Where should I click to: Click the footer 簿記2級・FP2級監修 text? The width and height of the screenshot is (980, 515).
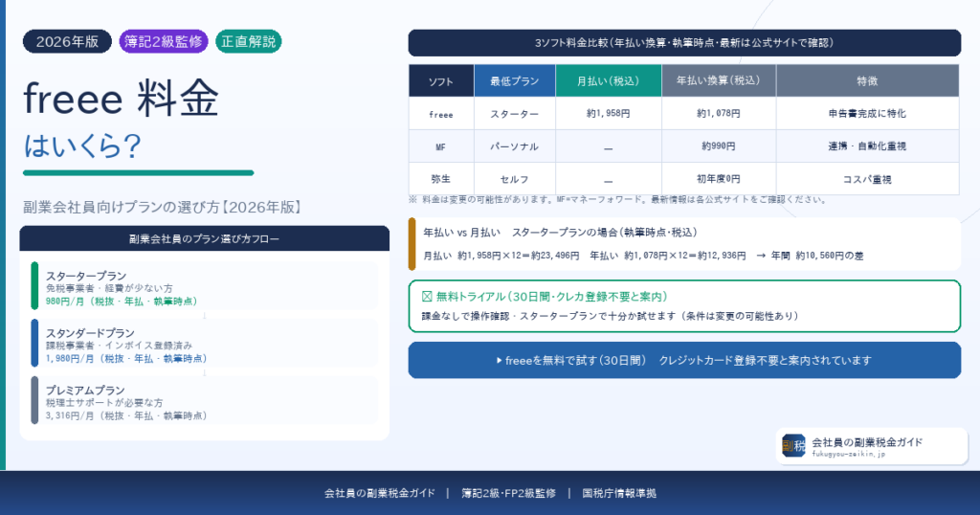coord(509,493)
